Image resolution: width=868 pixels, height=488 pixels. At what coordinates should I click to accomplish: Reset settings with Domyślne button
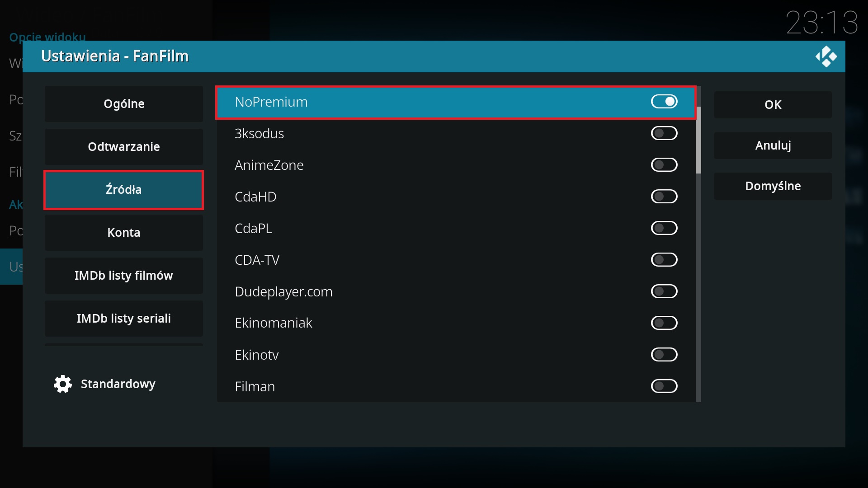click(x=773, y=186)
